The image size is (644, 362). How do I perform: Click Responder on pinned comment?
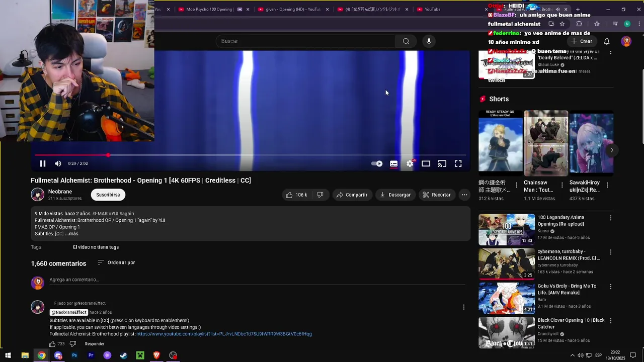95,344
